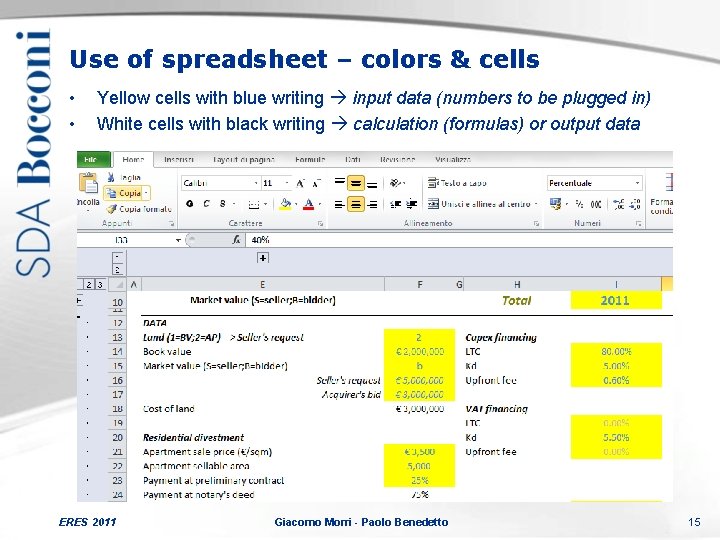Click the fill color bucket icon
720x540 pixels.
(x=286, y=203)
